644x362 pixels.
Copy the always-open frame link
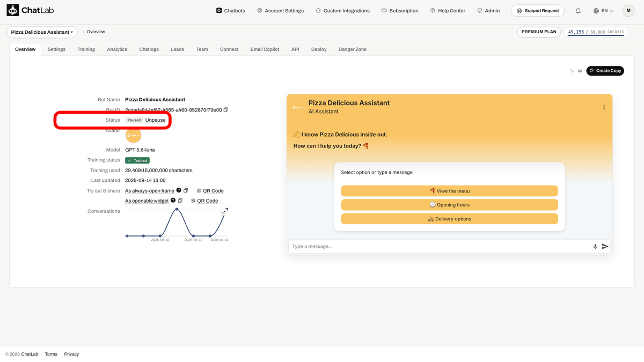(186, 190)
